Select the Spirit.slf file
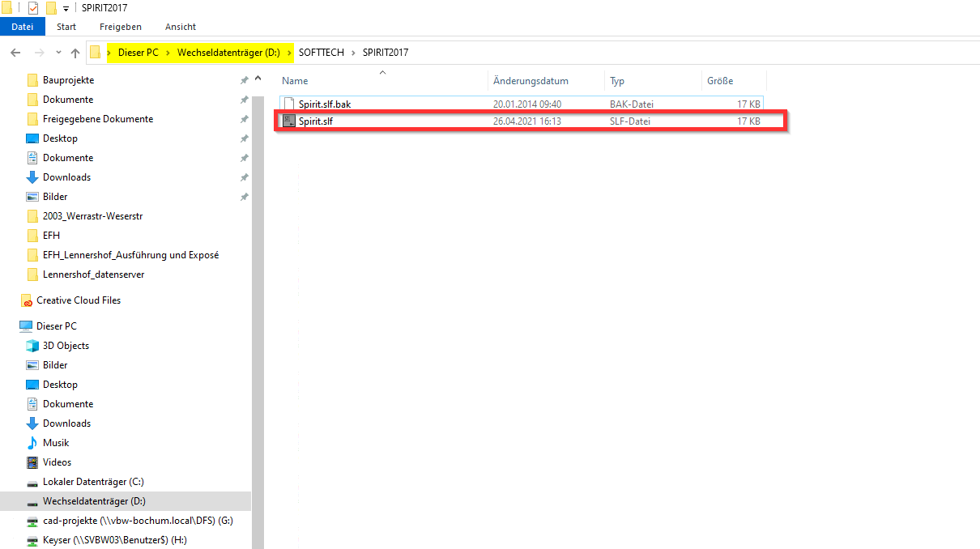 316,121
